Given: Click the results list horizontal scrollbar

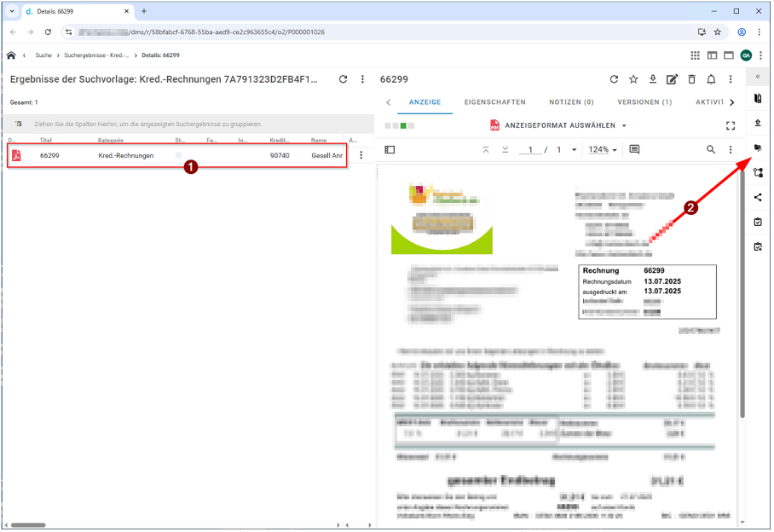Looking at the screenshot, I should click(29, 525).
